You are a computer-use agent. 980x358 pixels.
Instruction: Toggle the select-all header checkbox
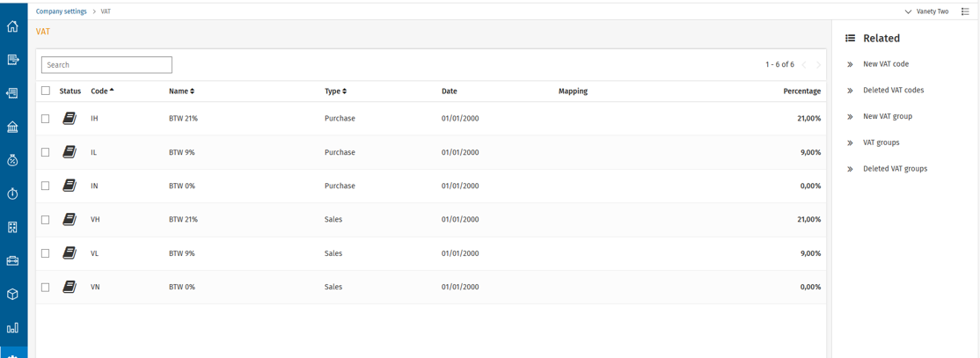pyautogui.click(x=46, y=91)
